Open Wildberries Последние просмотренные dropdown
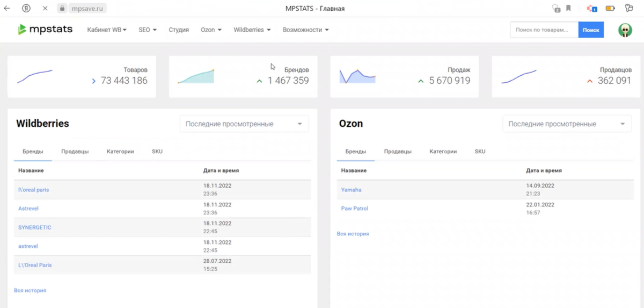Screen dimensions: 644x308 pyautogui.click(x=244, y=124)
